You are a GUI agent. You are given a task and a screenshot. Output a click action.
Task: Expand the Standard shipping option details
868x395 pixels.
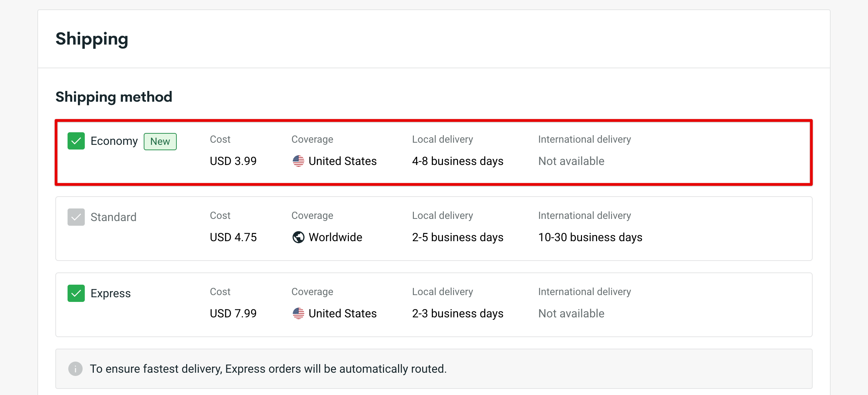click(431, 229)
